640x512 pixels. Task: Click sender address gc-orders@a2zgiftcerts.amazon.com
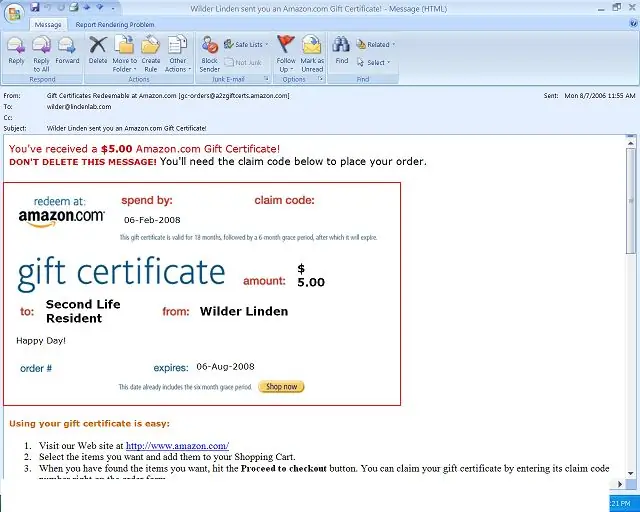(235, 96)
